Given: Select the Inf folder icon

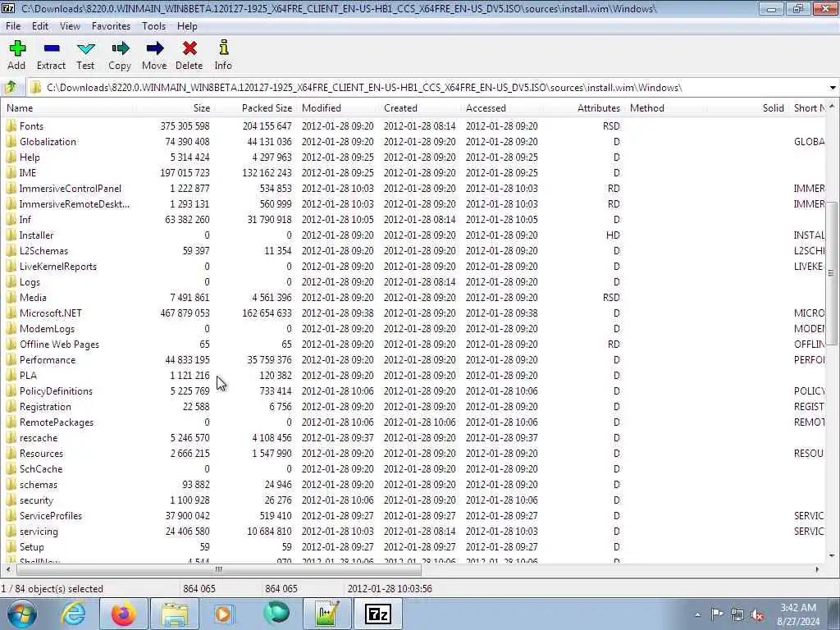Looking at the screenshot, I should (x=11, y=220).
